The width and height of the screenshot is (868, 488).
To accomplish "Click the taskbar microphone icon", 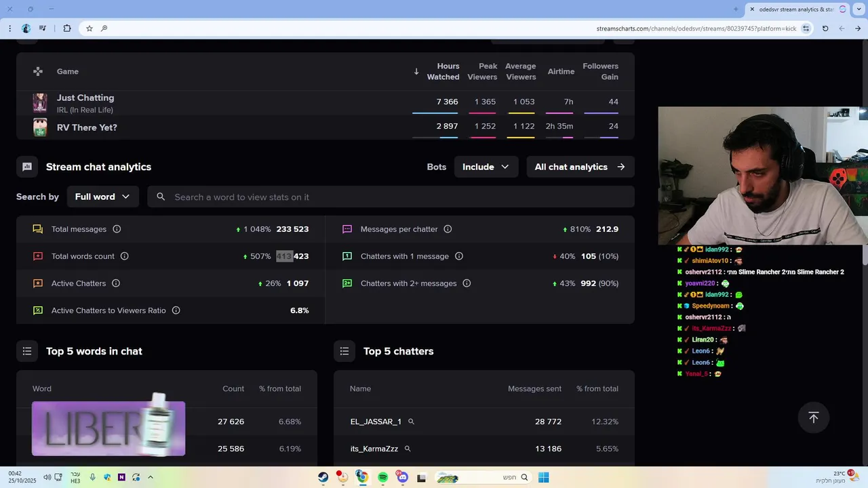I will point(93,477).
